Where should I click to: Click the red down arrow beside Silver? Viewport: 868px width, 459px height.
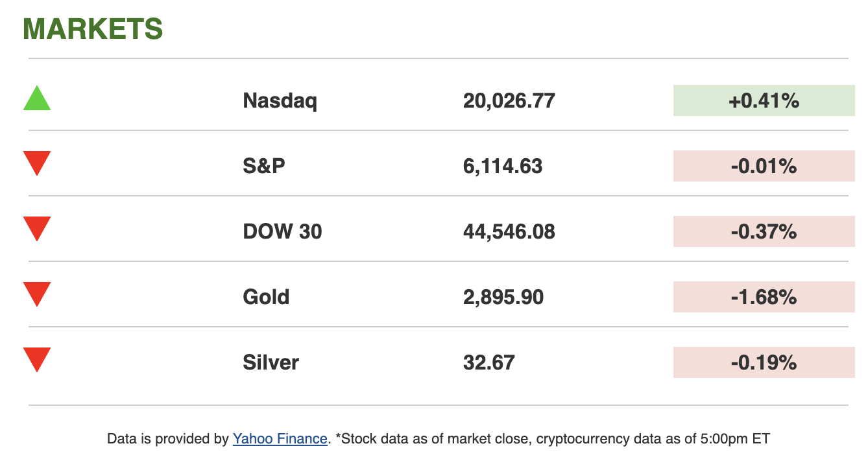[37, 359]
